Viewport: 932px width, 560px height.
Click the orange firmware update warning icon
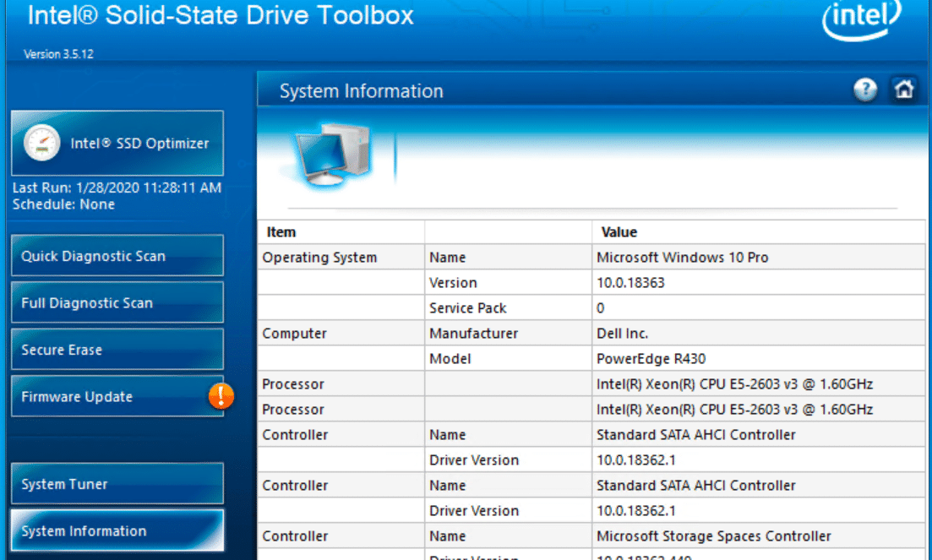[221, 396]
